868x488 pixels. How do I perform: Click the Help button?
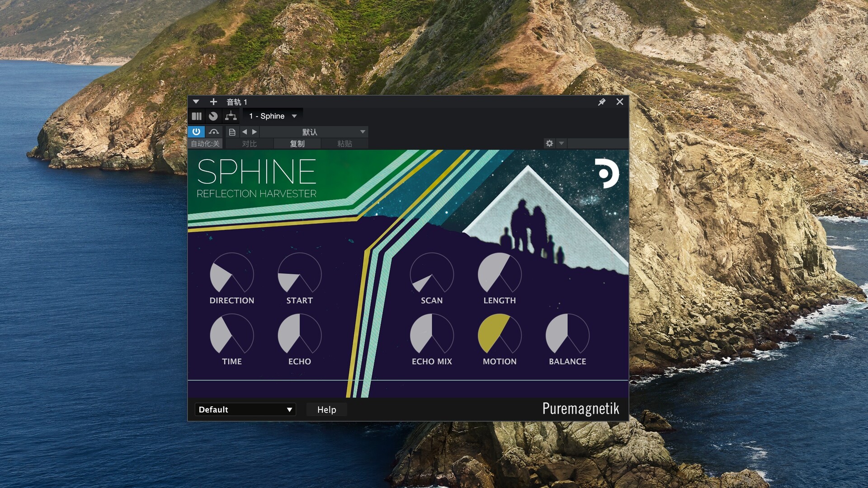point(326,409)
